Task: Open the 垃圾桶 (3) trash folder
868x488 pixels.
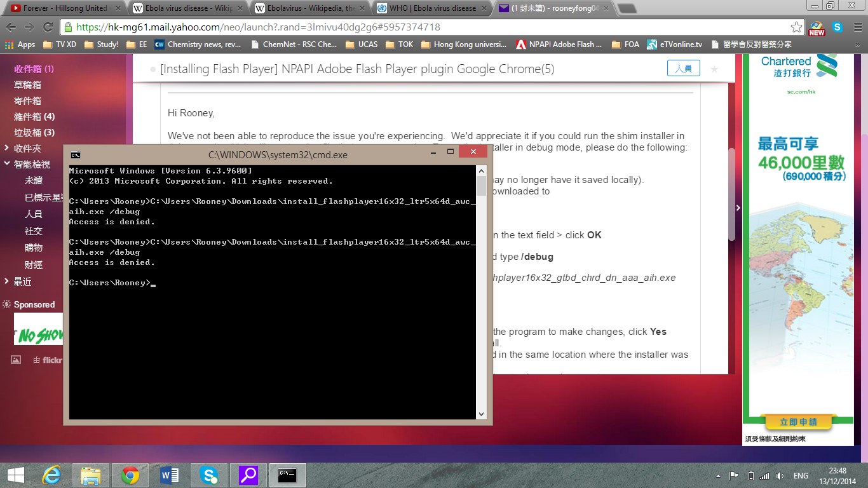Action: (34, 132)
